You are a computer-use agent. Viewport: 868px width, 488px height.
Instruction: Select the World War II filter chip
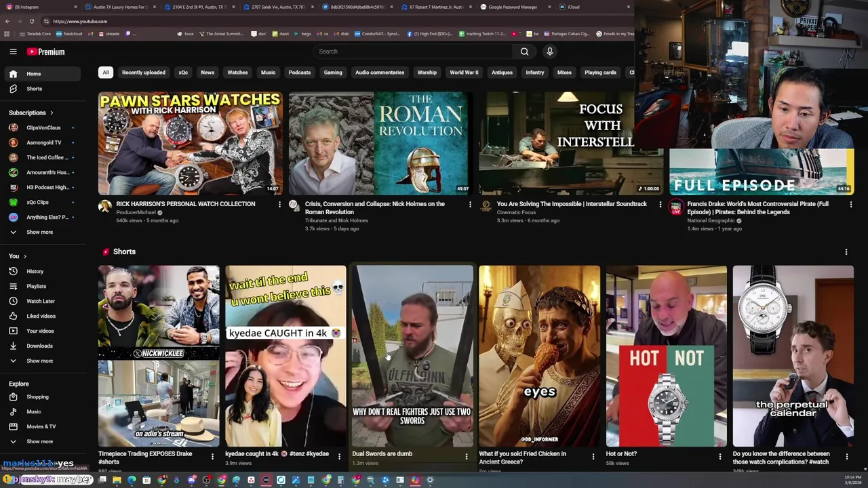pos(464,73)
